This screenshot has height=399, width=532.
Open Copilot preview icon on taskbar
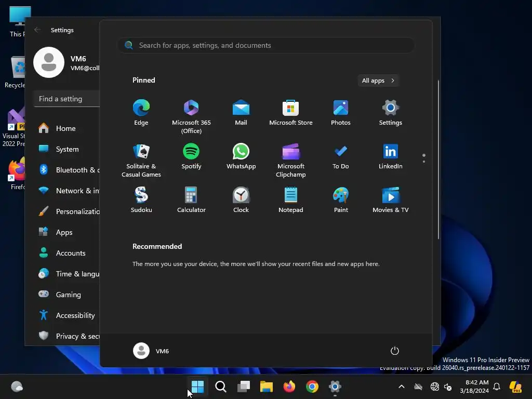coord(516,387)
